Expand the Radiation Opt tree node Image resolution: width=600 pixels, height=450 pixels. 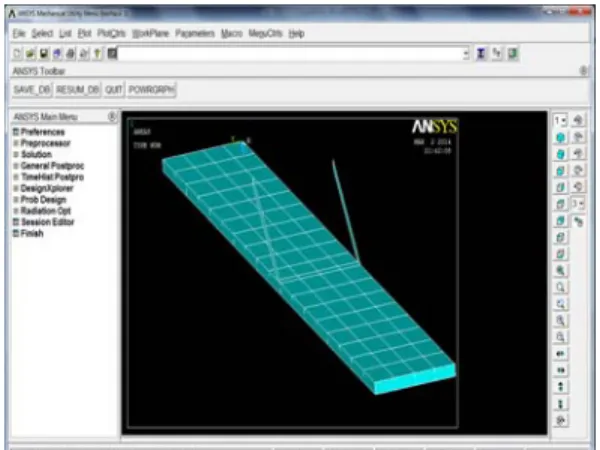coord(16,211)
